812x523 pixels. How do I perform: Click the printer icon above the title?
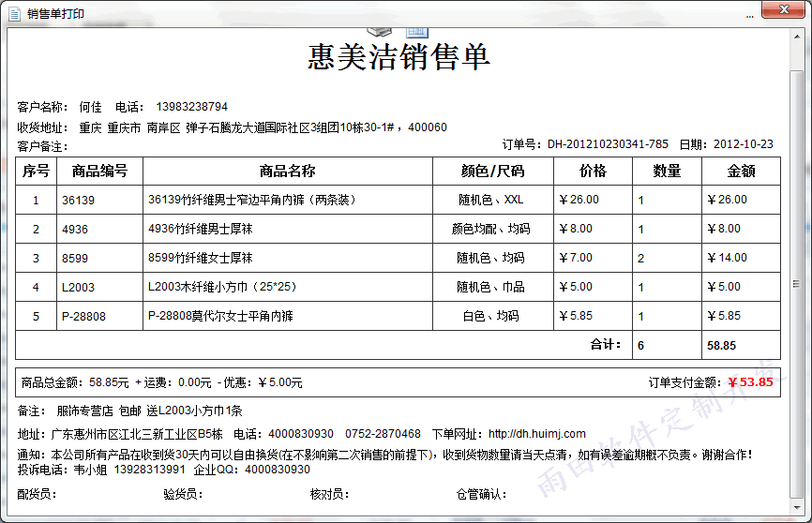point(380,32)
